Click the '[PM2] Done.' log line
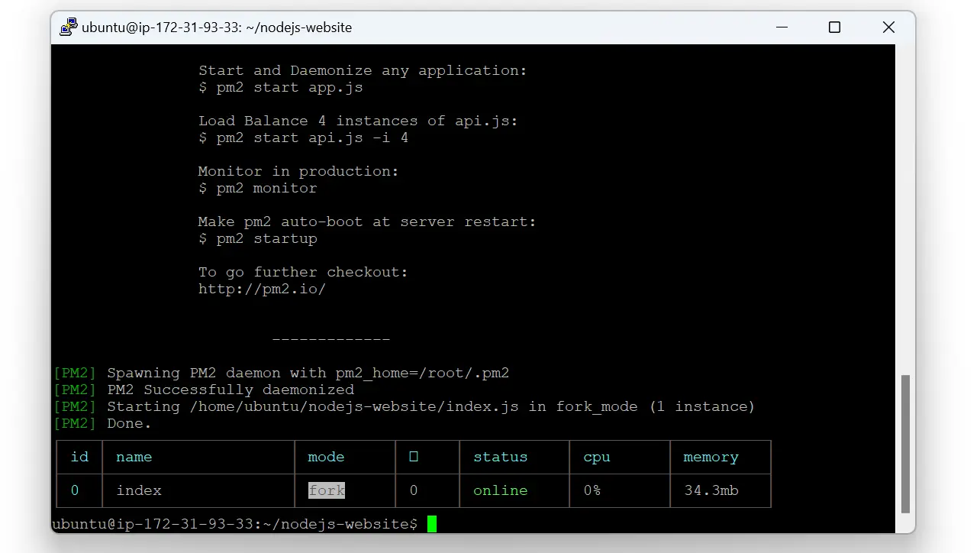 pyautogui.click(x=102, y=423)
